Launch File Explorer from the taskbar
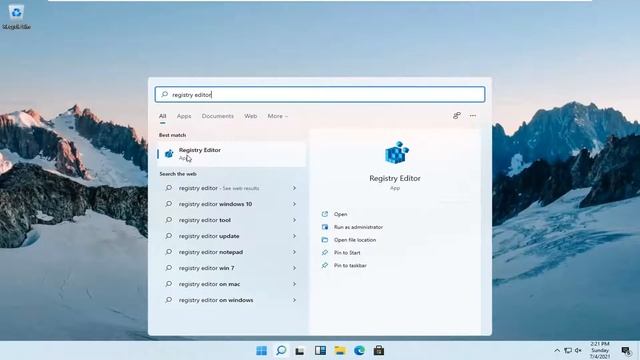The width and height of the screenshot is (640, 360). tap(340, 350)
